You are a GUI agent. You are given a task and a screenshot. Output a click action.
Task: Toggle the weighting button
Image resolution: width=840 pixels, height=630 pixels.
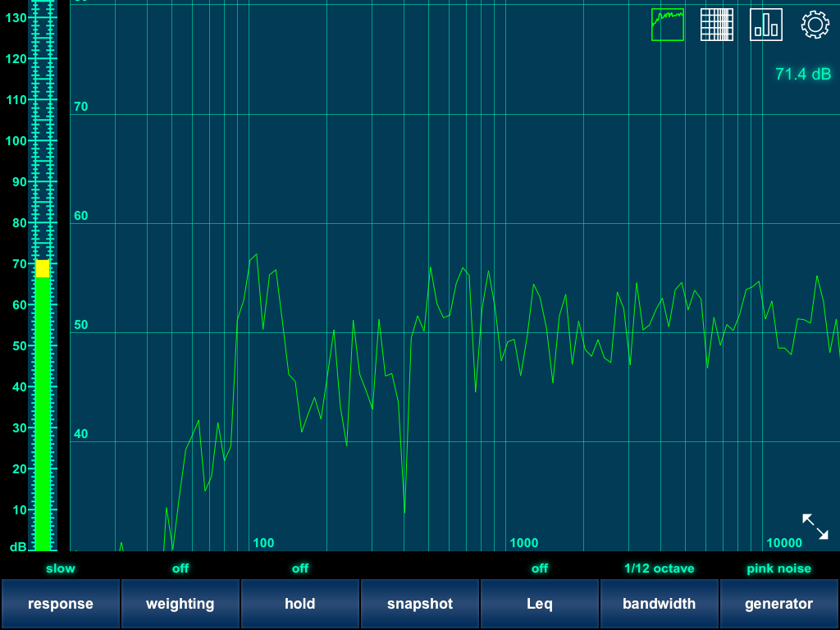pyautogui.click(x=180, y=604)
